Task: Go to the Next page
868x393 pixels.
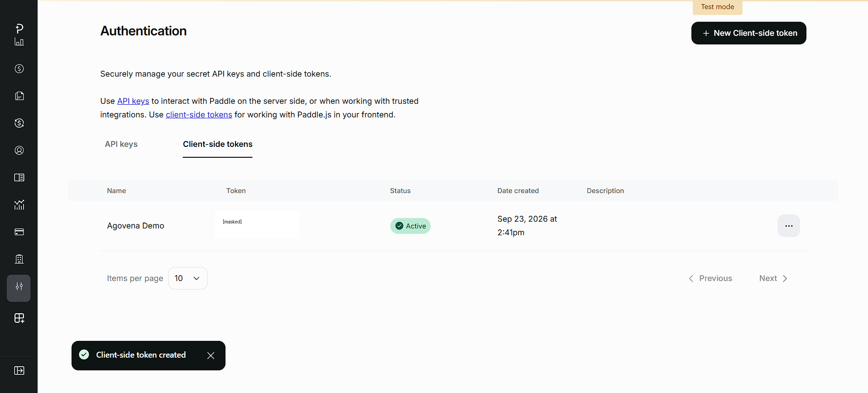Action: [x=773, y=278]
